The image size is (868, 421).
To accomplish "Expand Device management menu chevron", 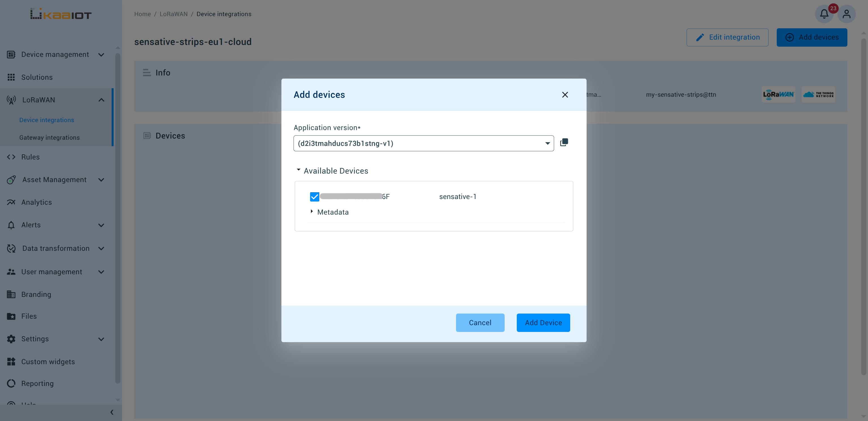I will coord(101,55).
